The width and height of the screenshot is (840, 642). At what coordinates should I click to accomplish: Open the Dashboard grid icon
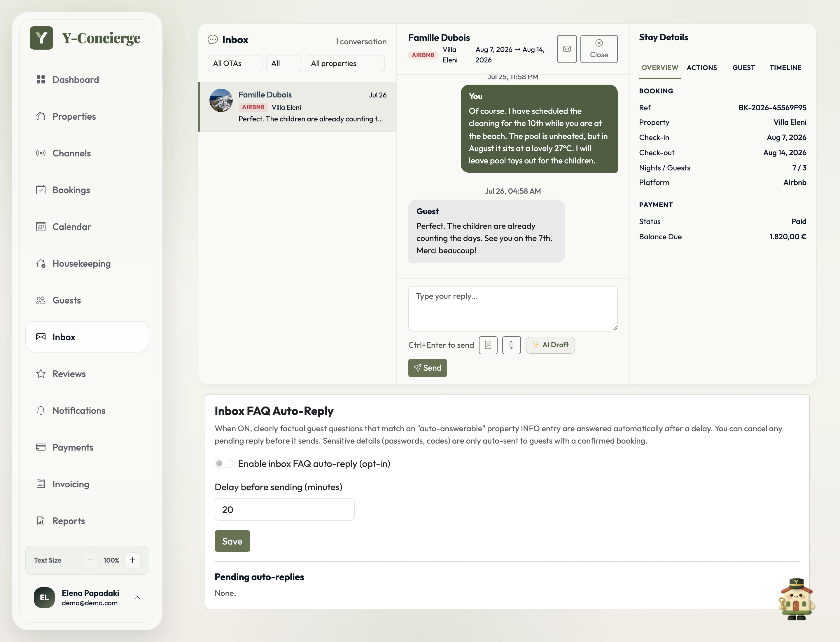point(41,79)
